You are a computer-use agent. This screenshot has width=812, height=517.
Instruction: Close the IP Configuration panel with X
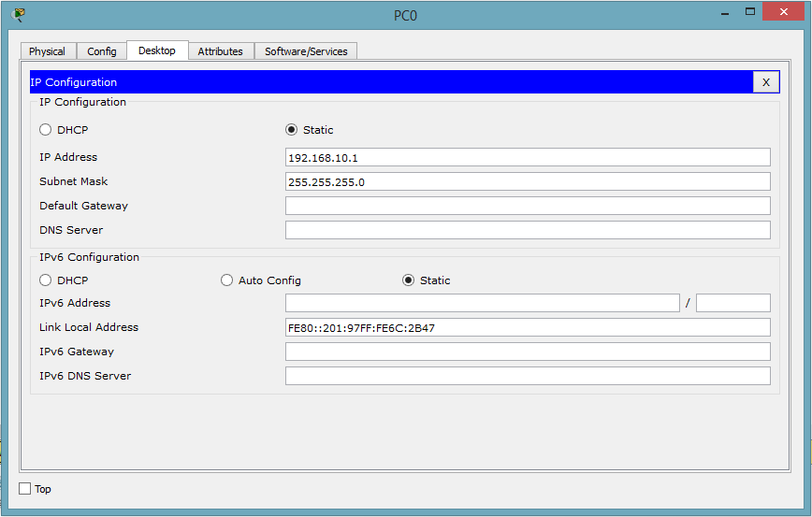tap(766, 82)
